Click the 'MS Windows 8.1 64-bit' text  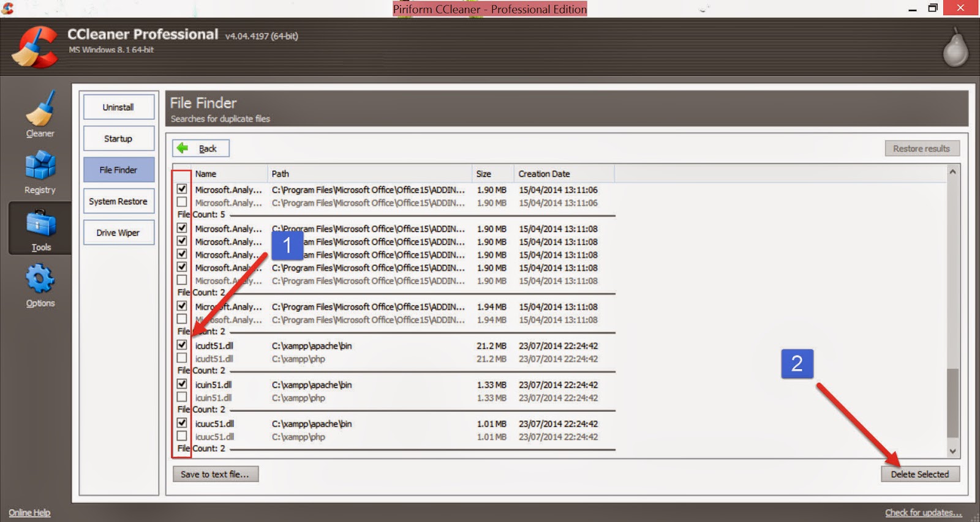coord(111,50)
